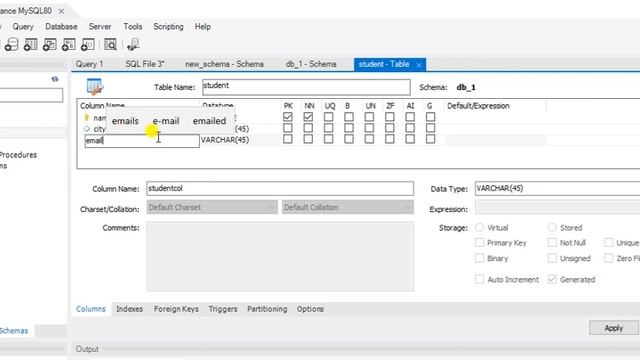The width and height of the screenshot is (640, 360).
Task: Open the Triggers tab
Action: pos(223,309)
